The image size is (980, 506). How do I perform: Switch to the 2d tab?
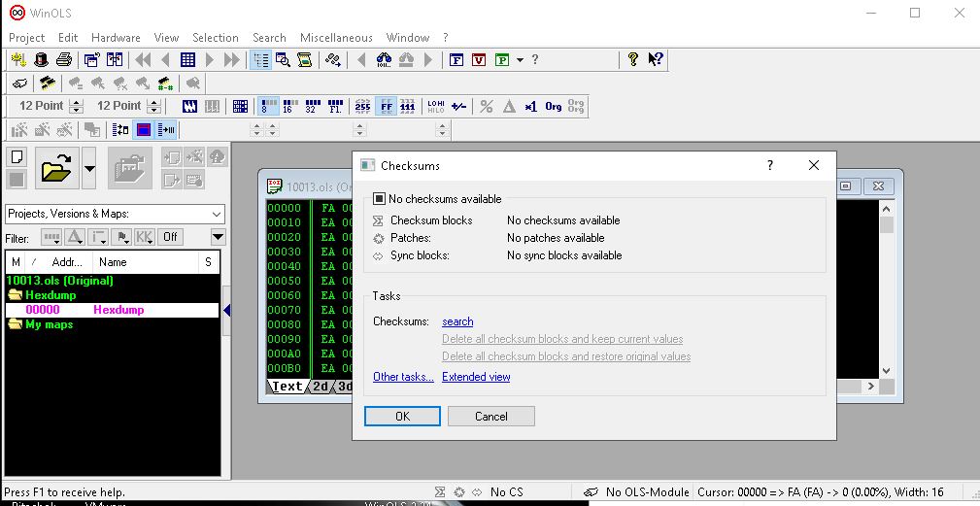321,387
